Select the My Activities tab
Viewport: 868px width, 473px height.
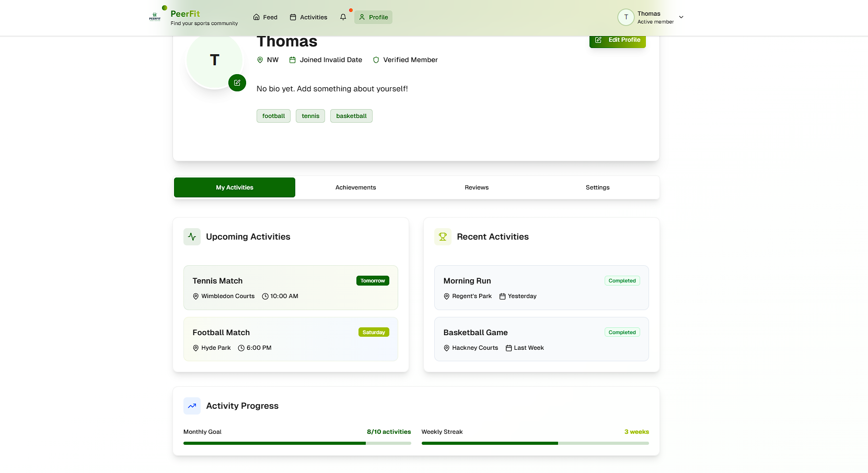pos(235,187)
